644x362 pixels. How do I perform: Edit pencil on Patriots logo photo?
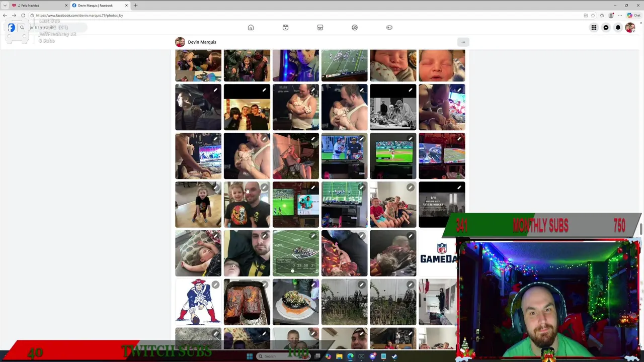[x=215, y=285]
